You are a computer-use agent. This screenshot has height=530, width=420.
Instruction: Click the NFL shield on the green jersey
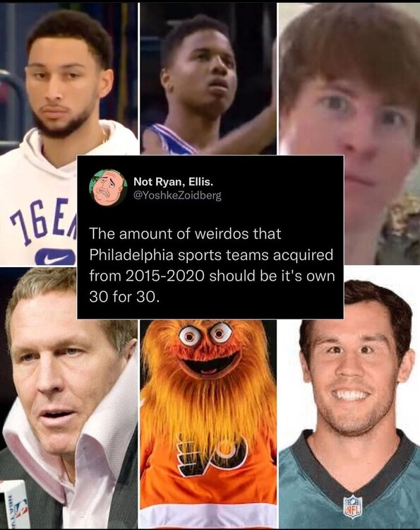click(x=353, y=506)
